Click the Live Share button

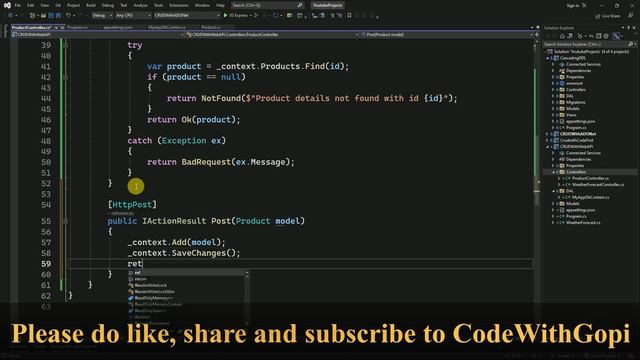point(608,16)
